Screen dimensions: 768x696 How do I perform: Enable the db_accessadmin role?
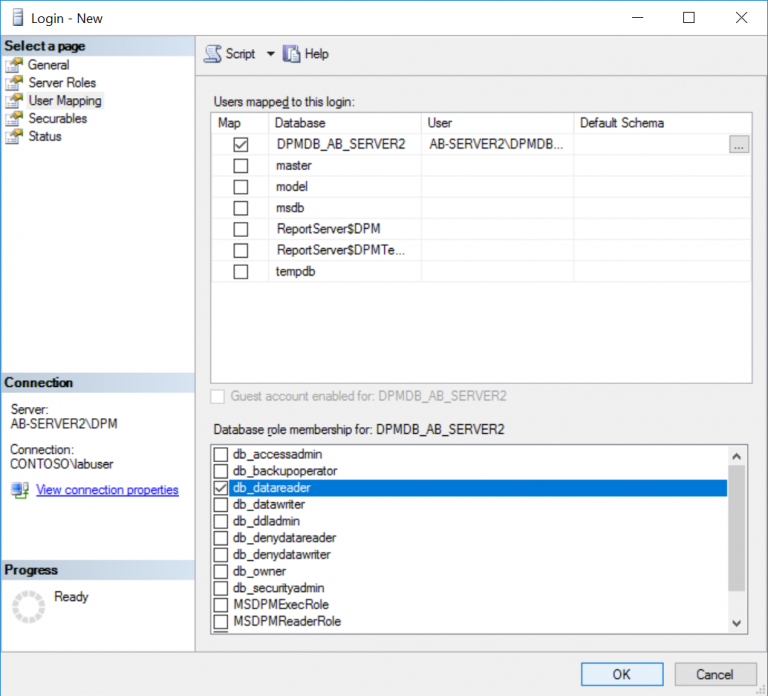click(221, 454)
